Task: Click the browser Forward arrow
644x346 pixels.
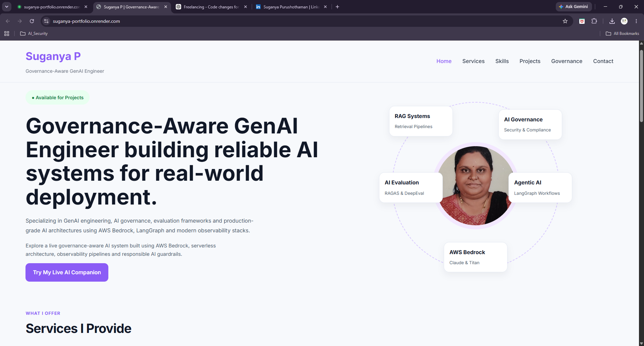Action: point(20,21)
